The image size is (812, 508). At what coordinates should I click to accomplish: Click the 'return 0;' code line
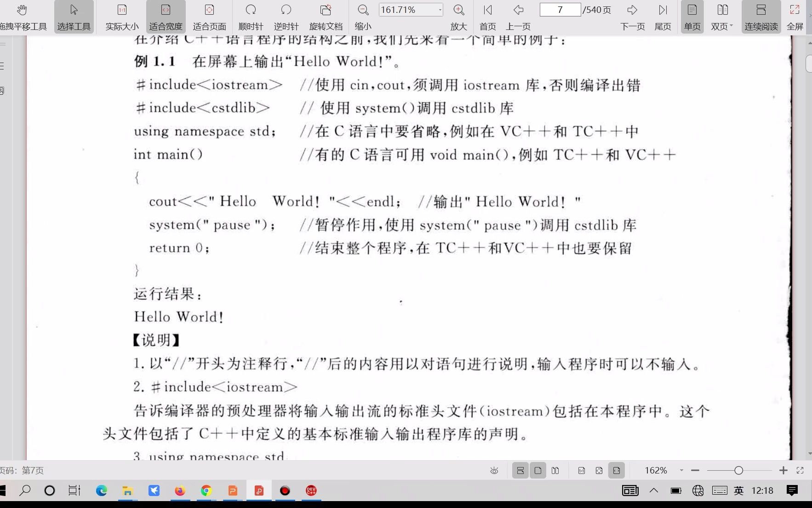click(x=179, y=248)
